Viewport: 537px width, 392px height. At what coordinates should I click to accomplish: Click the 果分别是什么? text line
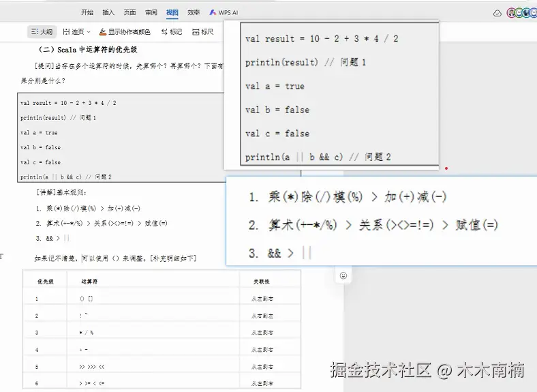coord(43,81)
